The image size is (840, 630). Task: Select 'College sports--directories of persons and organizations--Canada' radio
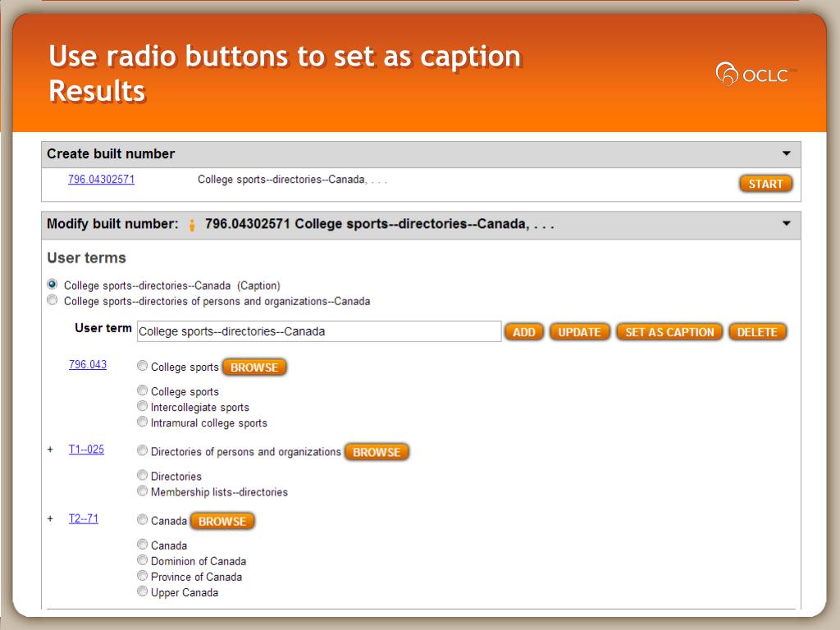coord(52,300)
